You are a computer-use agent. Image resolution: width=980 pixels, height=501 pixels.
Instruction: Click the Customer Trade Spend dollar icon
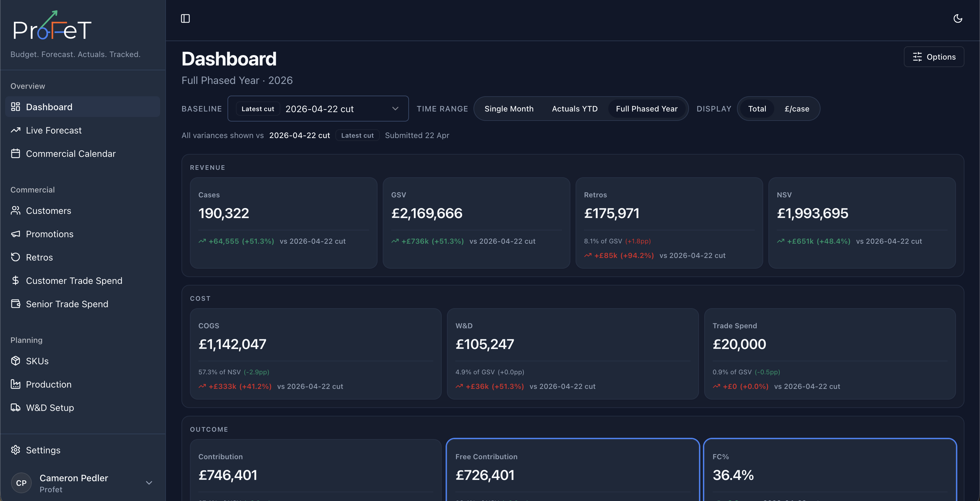[x=16, y=280]
